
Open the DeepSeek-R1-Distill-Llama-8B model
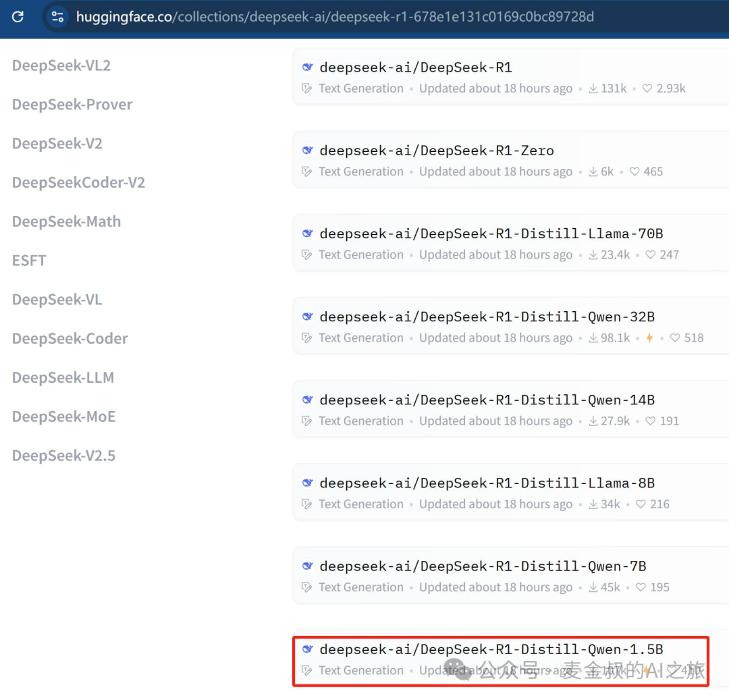487,483
